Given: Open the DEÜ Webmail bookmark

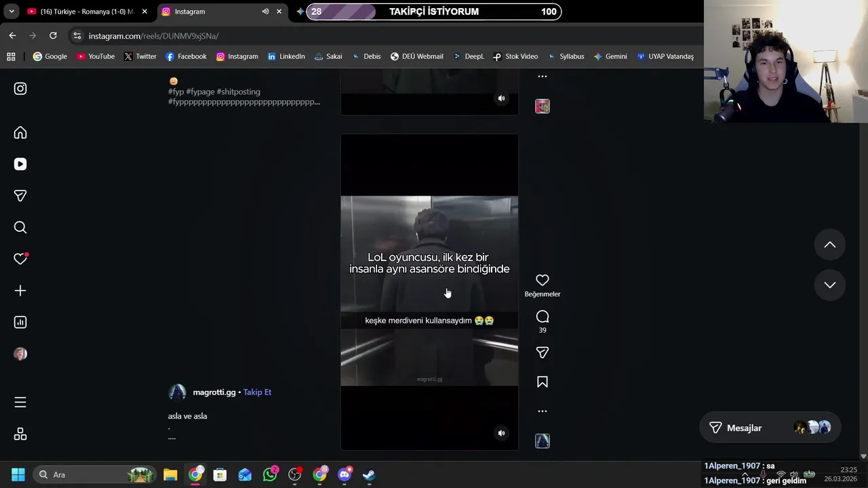Looking at the screenshot, I should (417, 56).
